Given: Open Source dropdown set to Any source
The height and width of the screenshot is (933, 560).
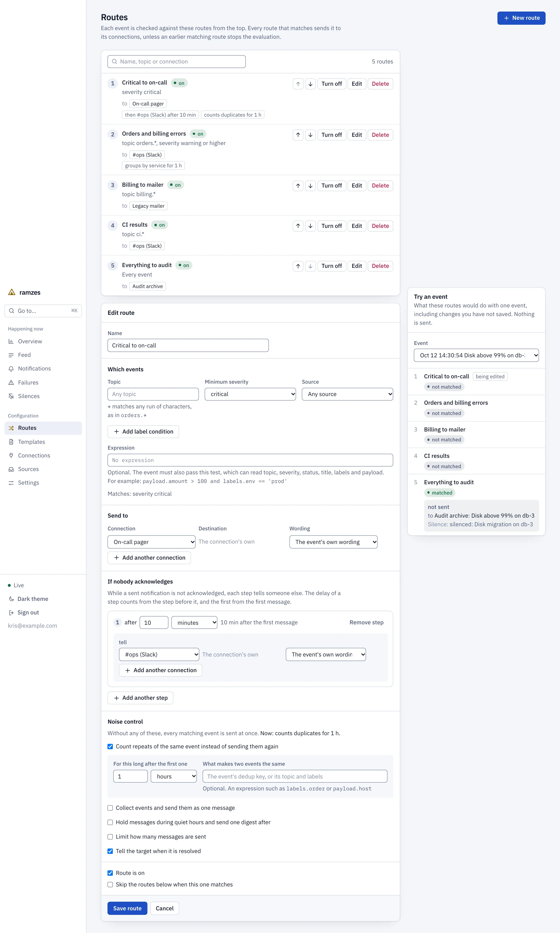Looking at the screenshot, I should [347, 394].
